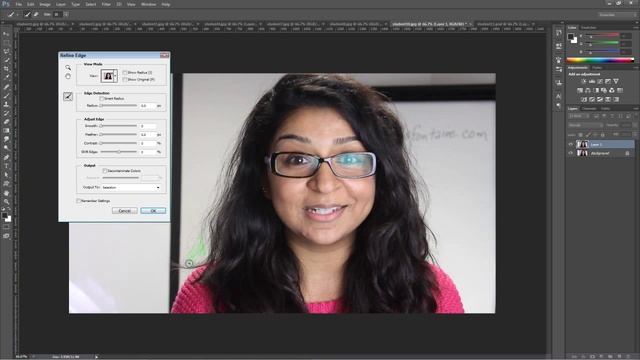Click Cancel in Refine Edge dialog

(124, 211)
